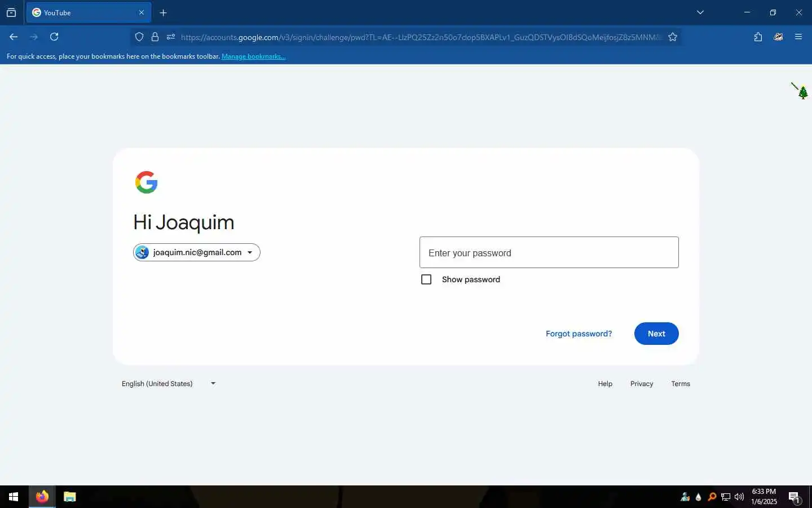
Task: Reload the current page
Action: tap(54, 37)
